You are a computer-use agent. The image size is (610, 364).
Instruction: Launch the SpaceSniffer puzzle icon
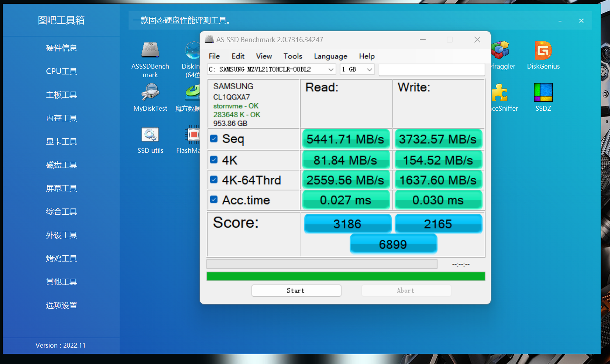(499, 93)
